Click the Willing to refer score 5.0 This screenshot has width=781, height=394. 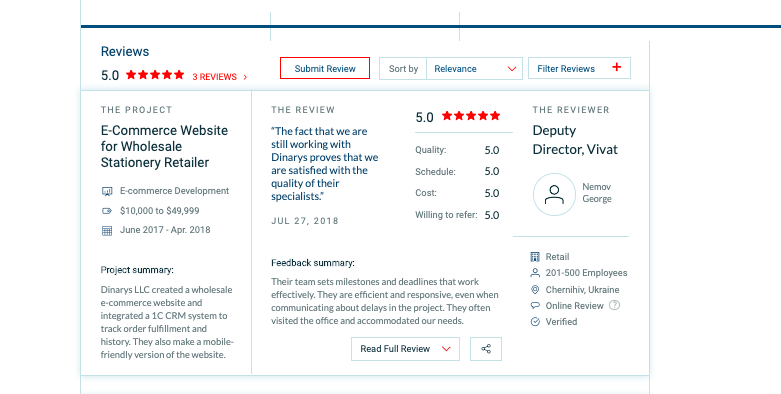[x=492, y=215]
